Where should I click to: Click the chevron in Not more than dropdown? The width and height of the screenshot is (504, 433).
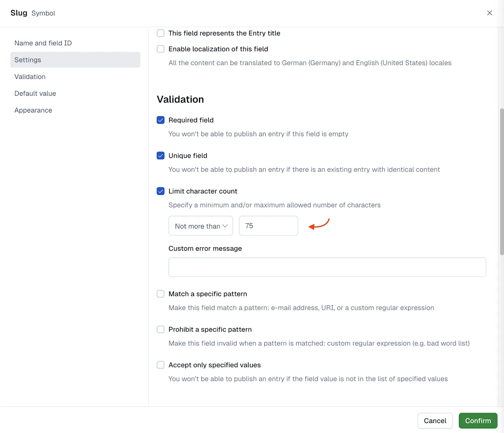pyautogui.click(x=225, y=226)
